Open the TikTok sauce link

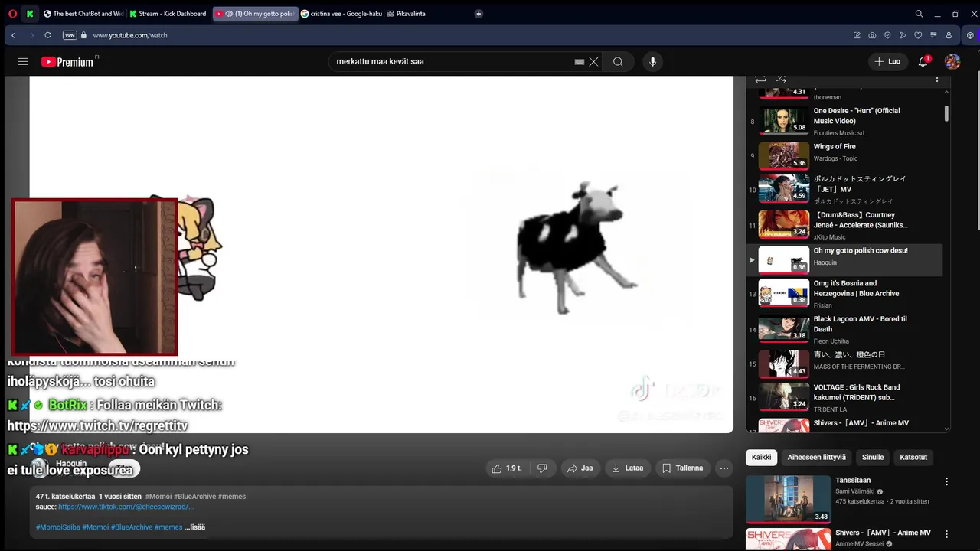[x=126, y=507]
